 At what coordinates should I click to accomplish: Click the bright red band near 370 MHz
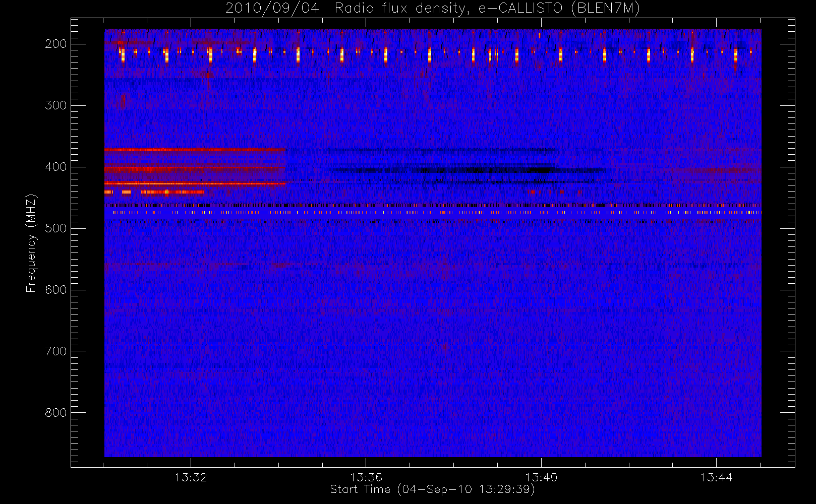click(x=195, y=150)
